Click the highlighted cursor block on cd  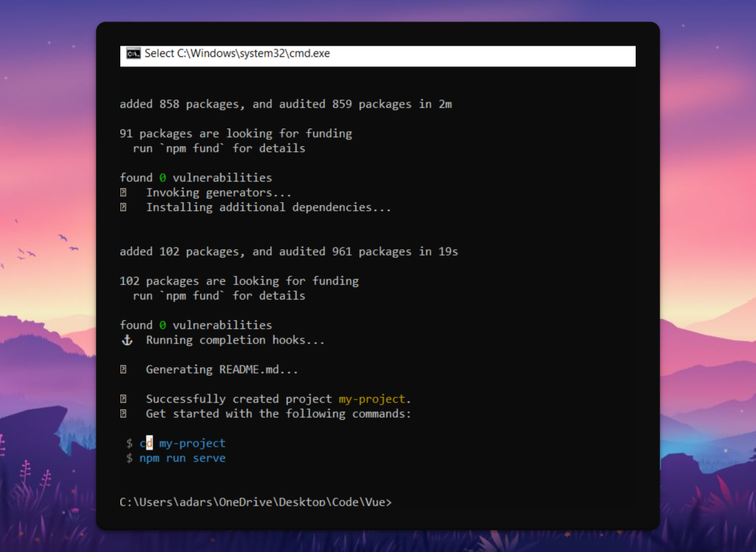click(x=148, y=444)
